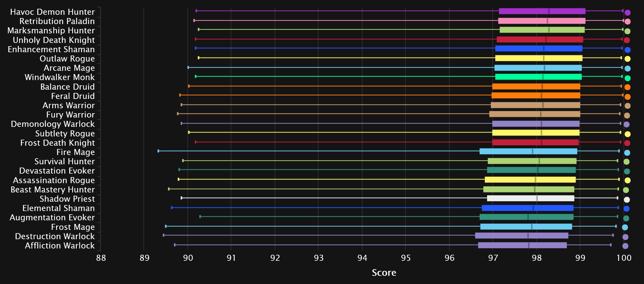Viewport: 644px width, 284px height.
Task: Select the Outlaw Rogue label
Action: click(67, 59)
